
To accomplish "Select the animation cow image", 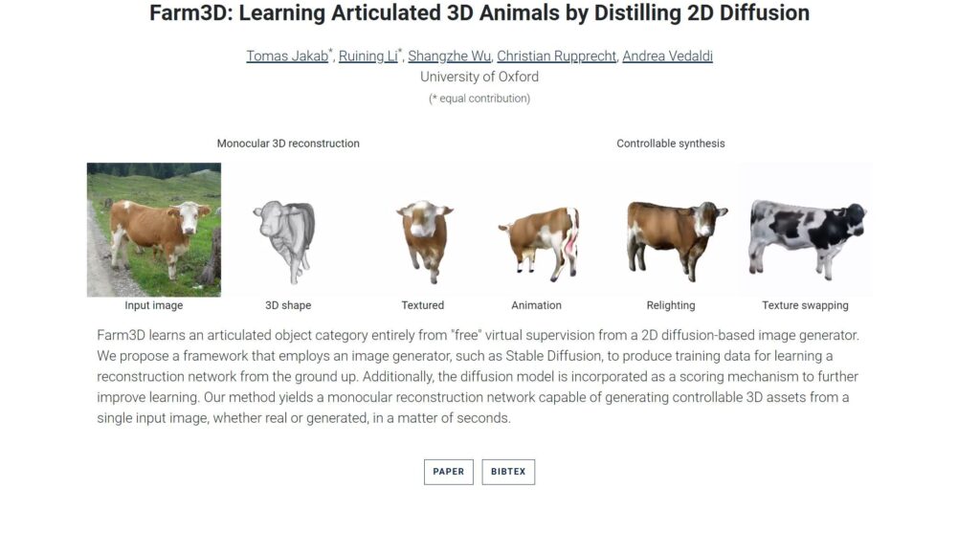I will [537, 241].
